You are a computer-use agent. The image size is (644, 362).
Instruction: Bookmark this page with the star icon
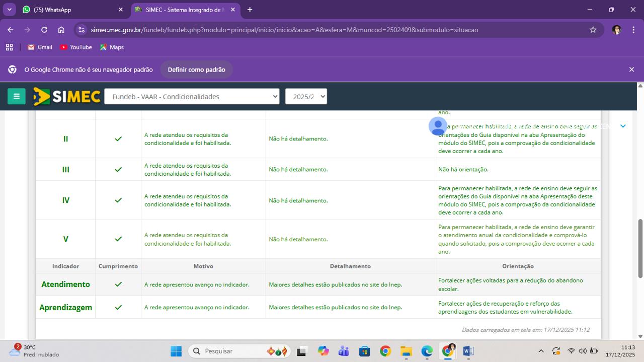point(593,30)
